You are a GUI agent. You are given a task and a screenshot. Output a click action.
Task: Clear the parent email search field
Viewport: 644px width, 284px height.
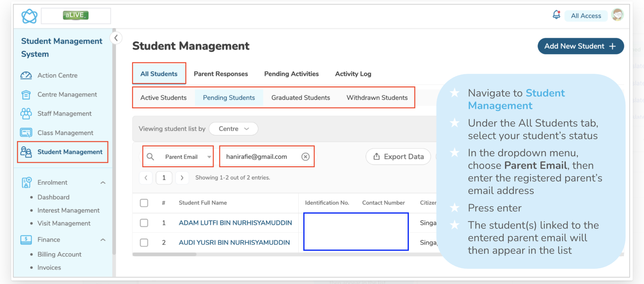pyautogui.click(x=305, y=157)
